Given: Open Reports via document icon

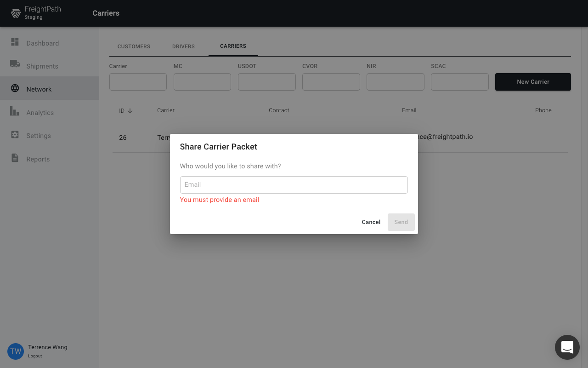Looking at the screenshot, I should (x=15, y=158).
